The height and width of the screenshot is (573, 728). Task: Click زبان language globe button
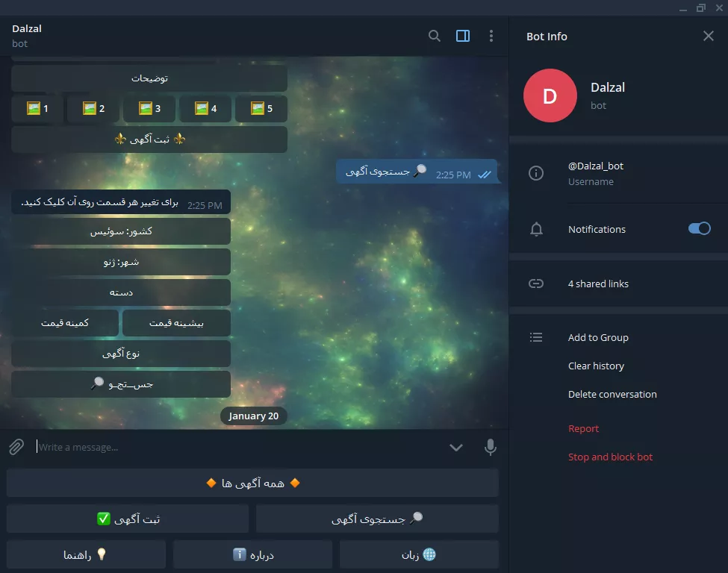pos(419,554)
